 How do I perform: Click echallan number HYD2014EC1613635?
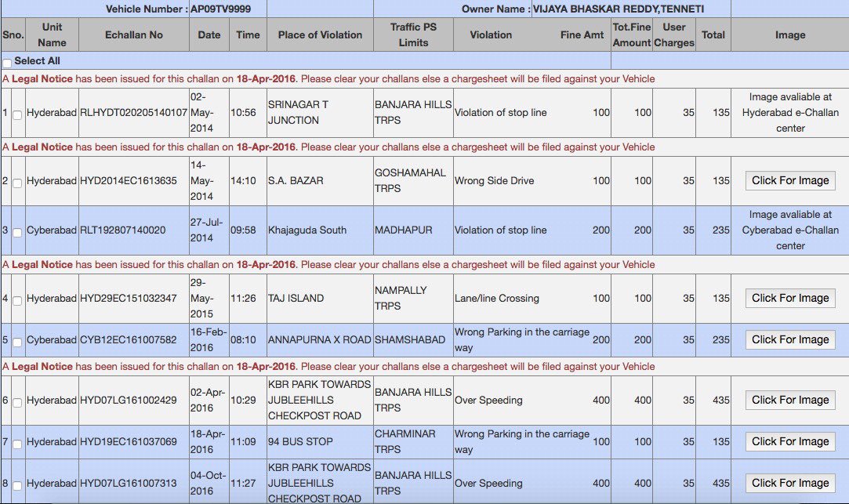pos(129,181)
